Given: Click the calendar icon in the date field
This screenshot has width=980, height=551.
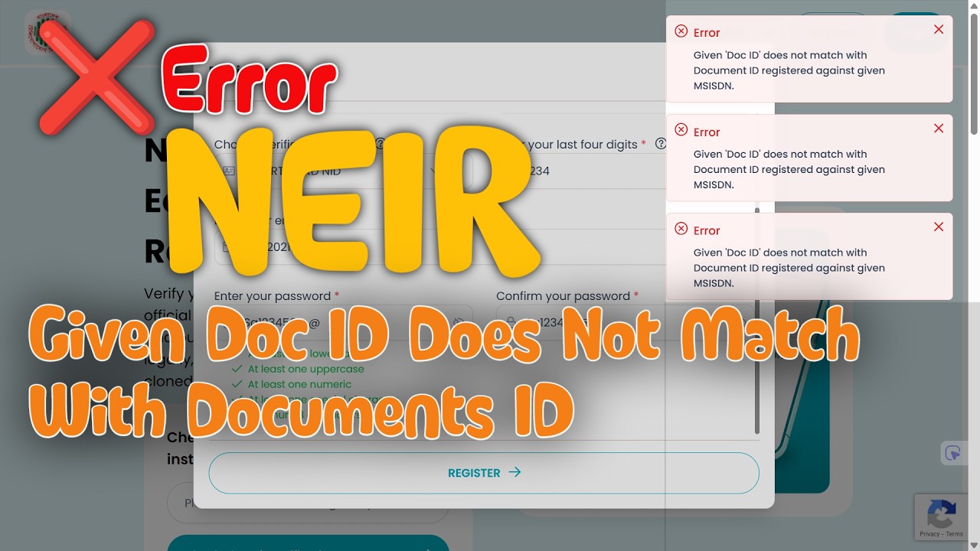Looking at the screenshot, I should pyautogui.click(x=227, y=246).
